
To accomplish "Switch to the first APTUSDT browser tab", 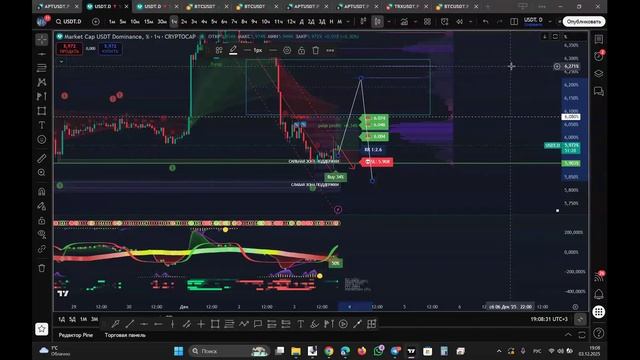I will [x=57, y=7].
